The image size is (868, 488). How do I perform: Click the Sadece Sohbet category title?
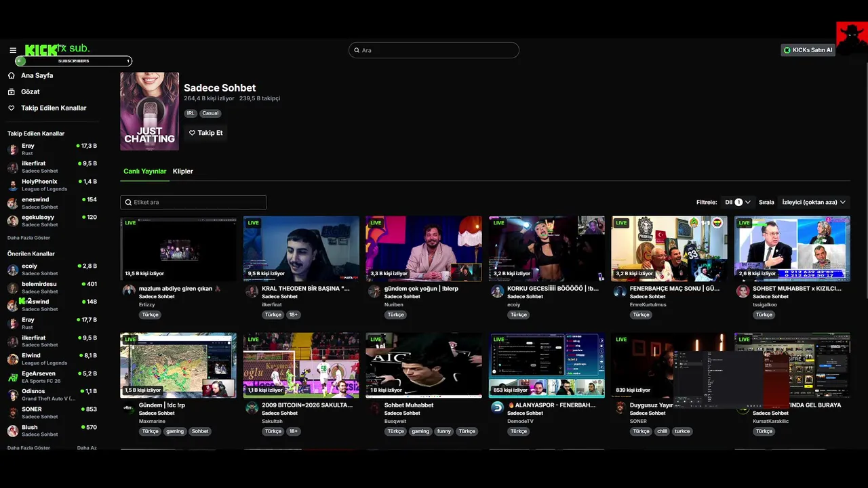tap(220, 87)
